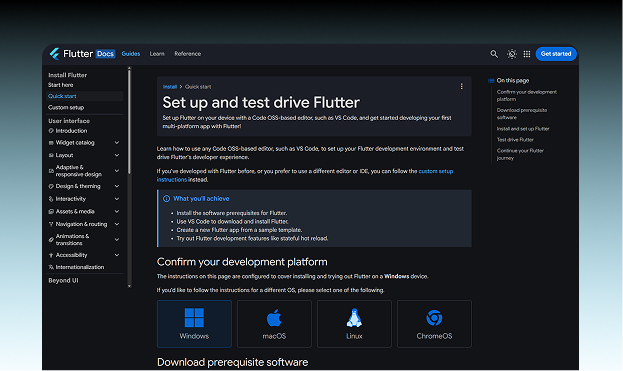Expand the Assets & media chevron
This screenshot has height=371, width=623.
(x=117, y=212)
